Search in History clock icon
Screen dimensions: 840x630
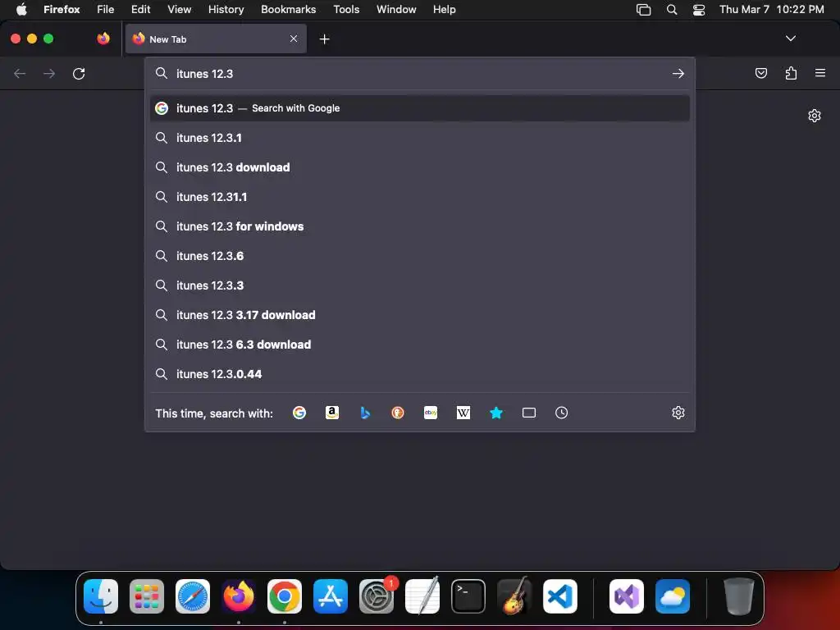[x=561, y=413]
